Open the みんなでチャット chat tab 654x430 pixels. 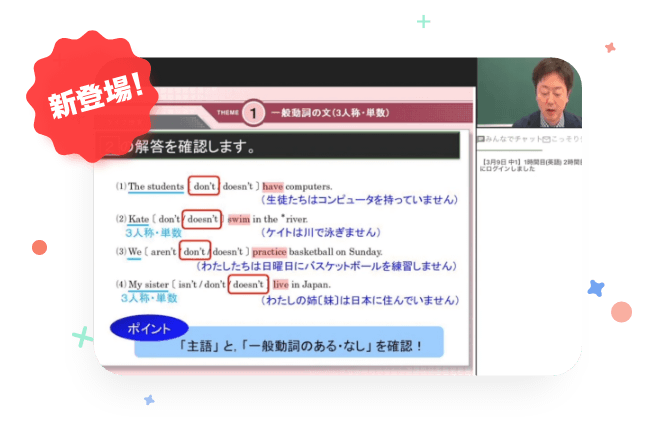pyautogui.click(x=514, y=139)
